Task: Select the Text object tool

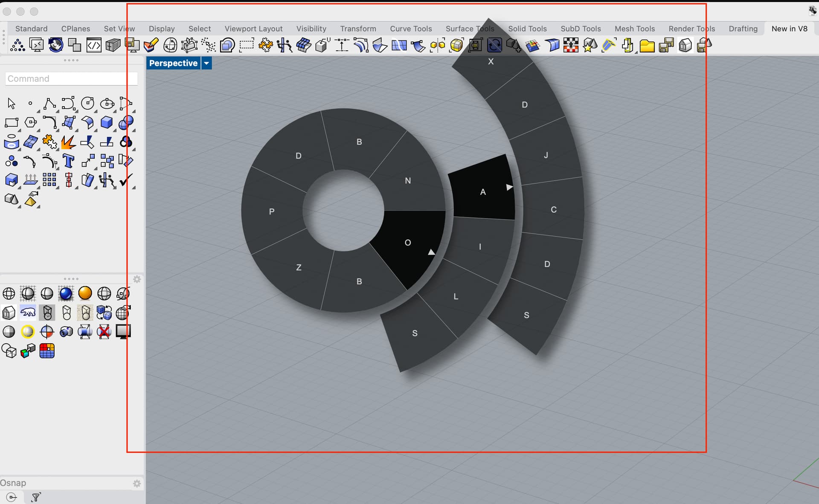Action: coord(68,161)
